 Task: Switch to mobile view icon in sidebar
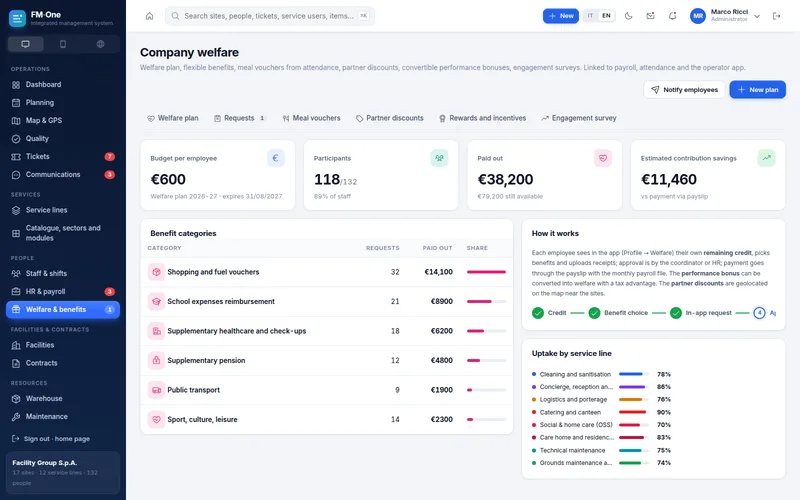point(63,44)
